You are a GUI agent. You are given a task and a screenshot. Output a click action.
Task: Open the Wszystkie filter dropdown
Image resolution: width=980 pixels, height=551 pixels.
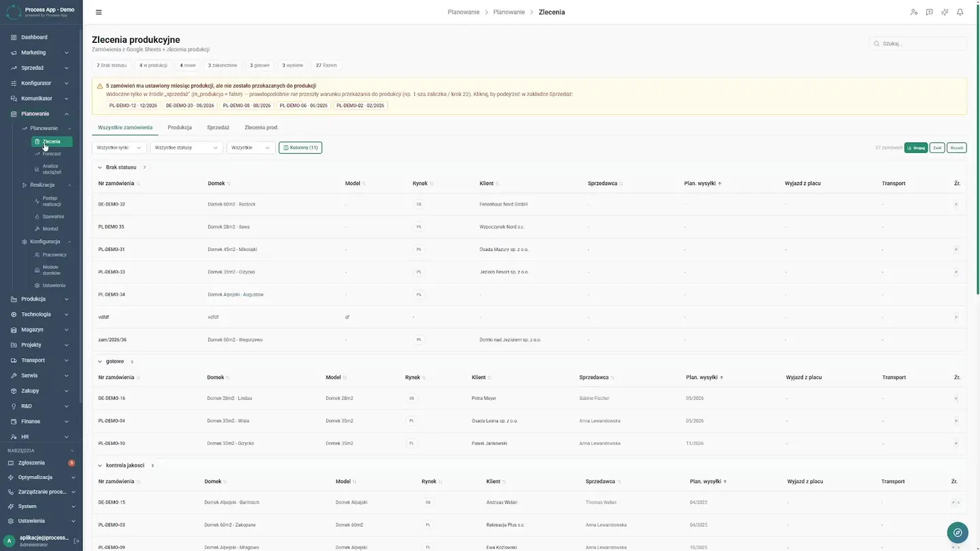(251, 148)
